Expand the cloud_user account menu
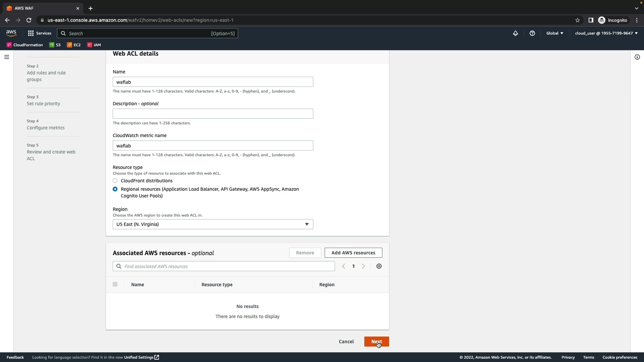644x362 pixels. pyautogui.click(x=606, y=33)
